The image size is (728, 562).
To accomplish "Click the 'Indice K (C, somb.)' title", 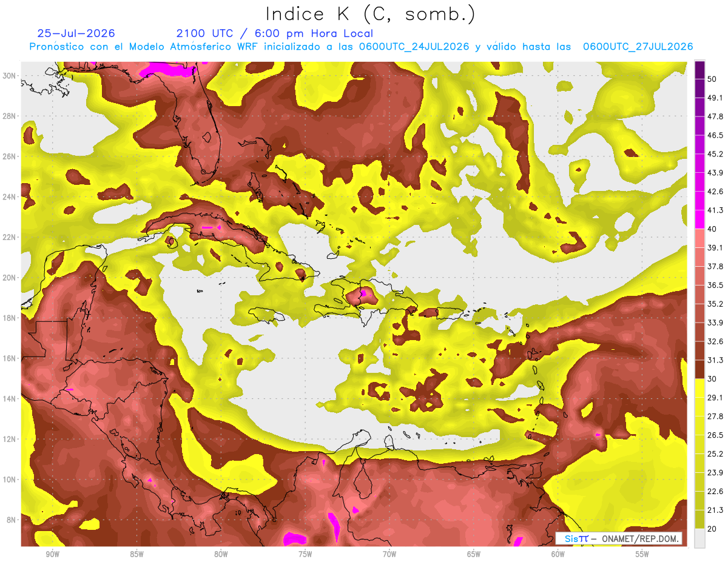I will click(370, 15).
